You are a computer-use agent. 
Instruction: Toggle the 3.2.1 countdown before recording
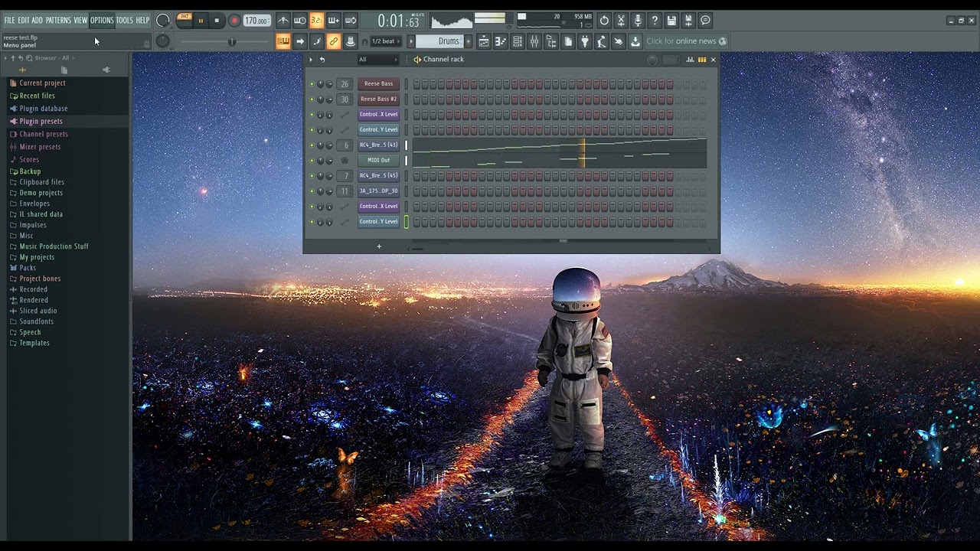click(x=317, y=21)
